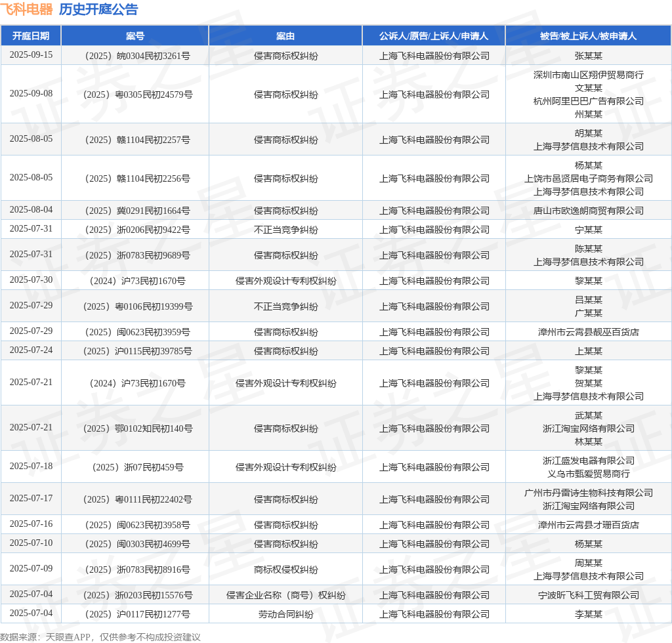The image size is (672, 643).
Task: Click 劳动合同纠纷 cause cell
Action: pyautogui.click(x=285, y=614)
